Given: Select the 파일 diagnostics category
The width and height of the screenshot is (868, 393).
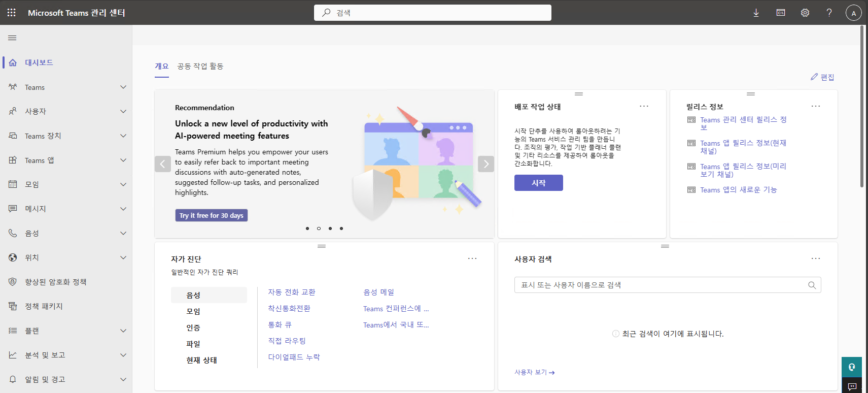Looking at the screenshot, I should (209, 344).
